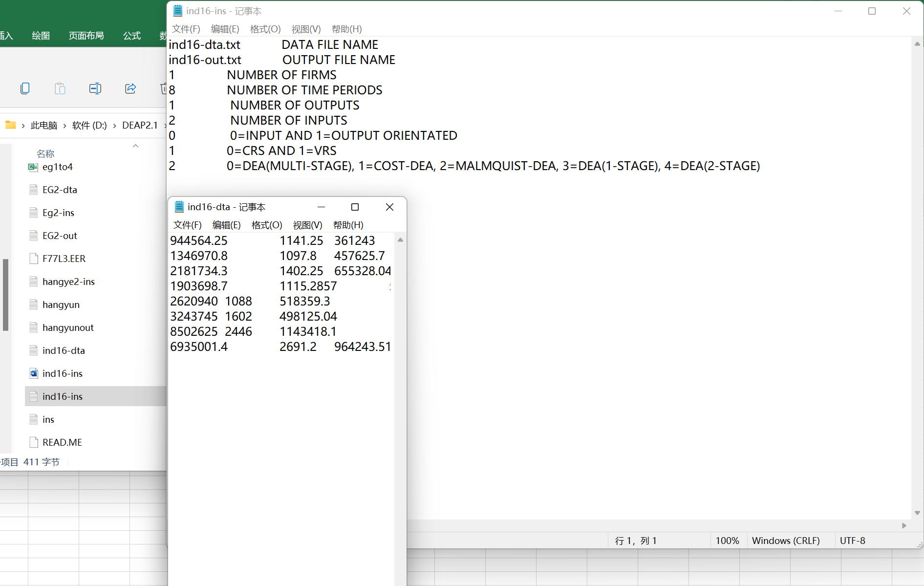924x586 pixels.
Task: Click the blank file icon beside F77L3.EER
Action: [34, 259]
